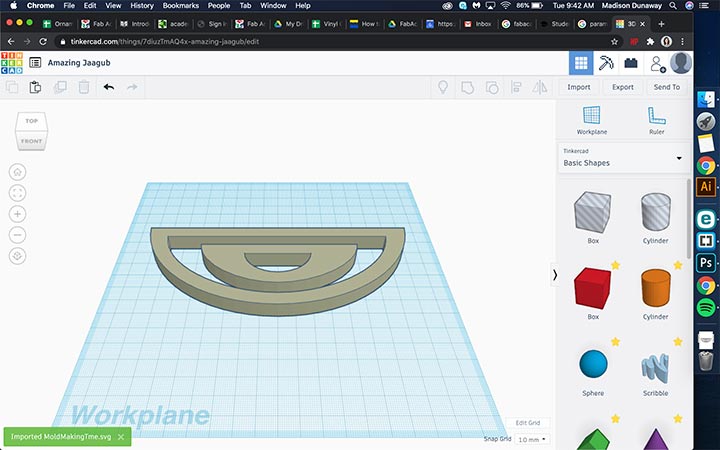Favorite the Sphere with star
Viewport: 720px width, 450px height.
click(615, 342)
